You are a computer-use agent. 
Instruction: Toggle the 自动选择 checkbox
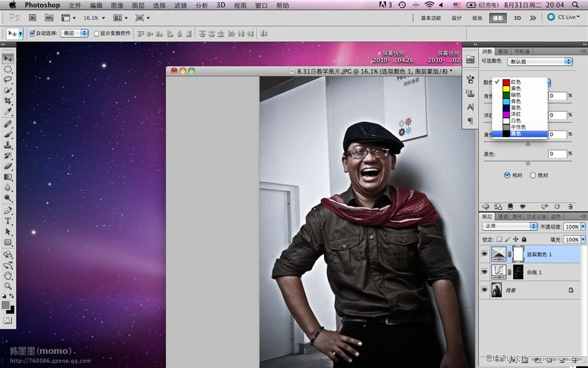point(32,33)
